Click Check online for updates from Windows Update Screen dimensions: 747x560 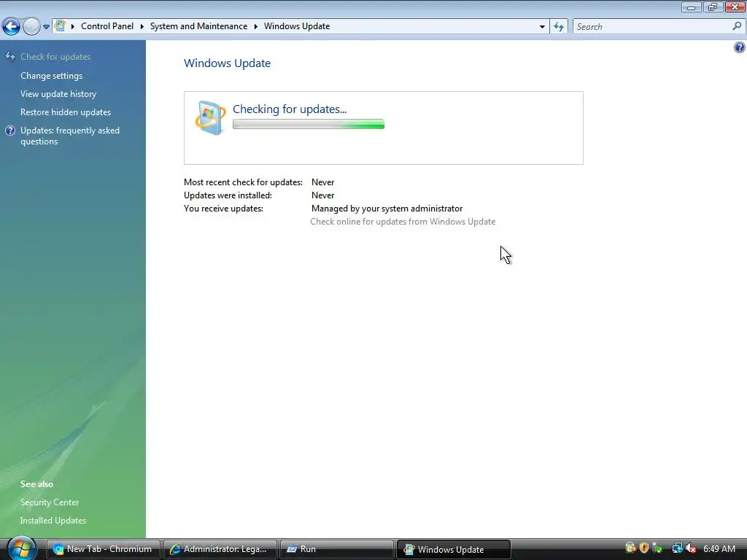click(403, 222)
